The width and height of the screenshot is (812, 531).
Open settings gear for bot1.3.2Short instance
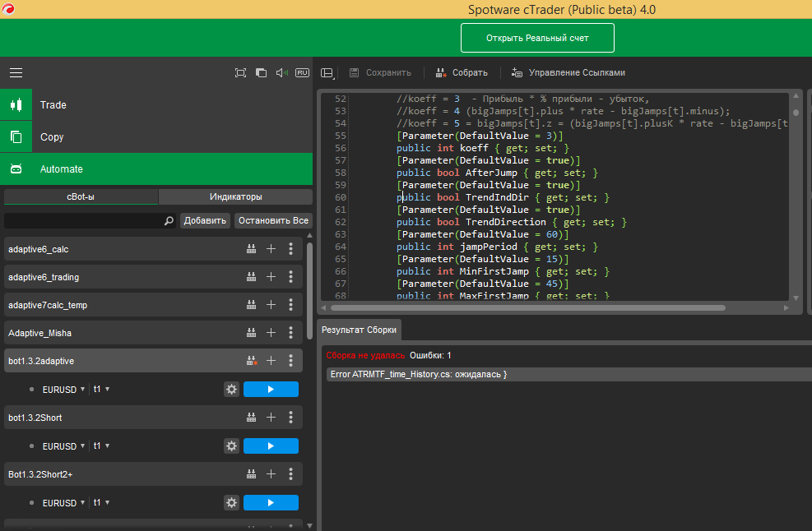(231, 446)
